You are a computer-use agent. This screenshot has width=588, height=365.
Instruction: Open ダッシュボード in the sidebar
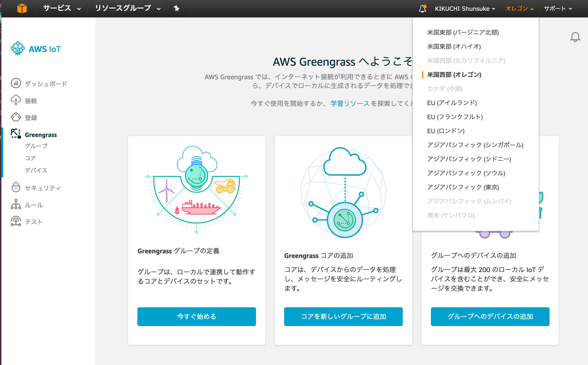click(46, 84)
